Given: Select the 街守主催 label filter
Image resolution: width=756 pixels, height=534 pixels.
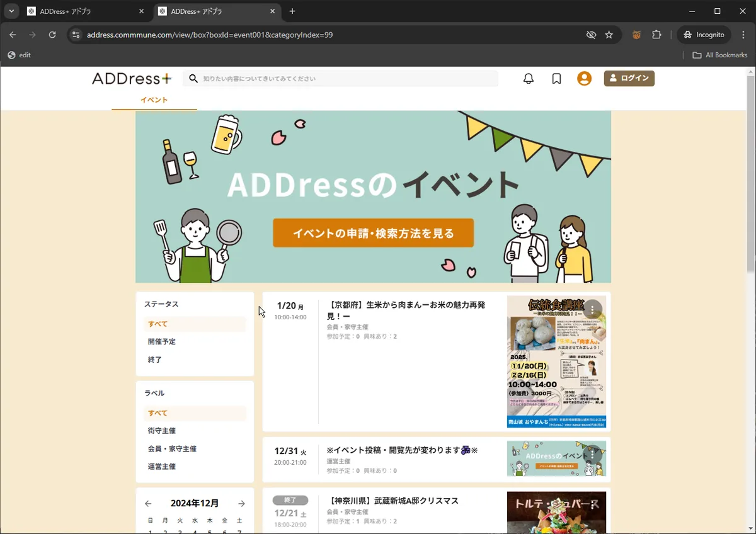Looking at the screenshot, I should pyautogui.click(x=162, y=431).
